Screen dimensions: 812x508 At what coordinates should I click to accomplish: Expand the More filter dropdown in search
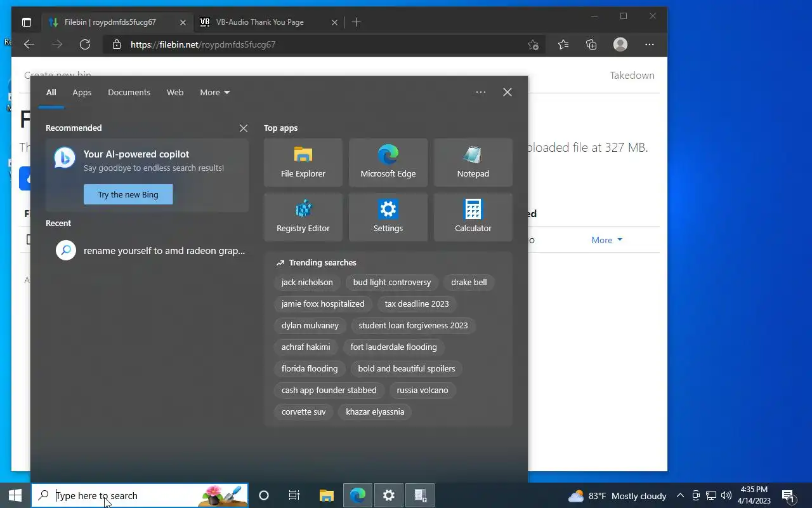[x=215, y=92]
